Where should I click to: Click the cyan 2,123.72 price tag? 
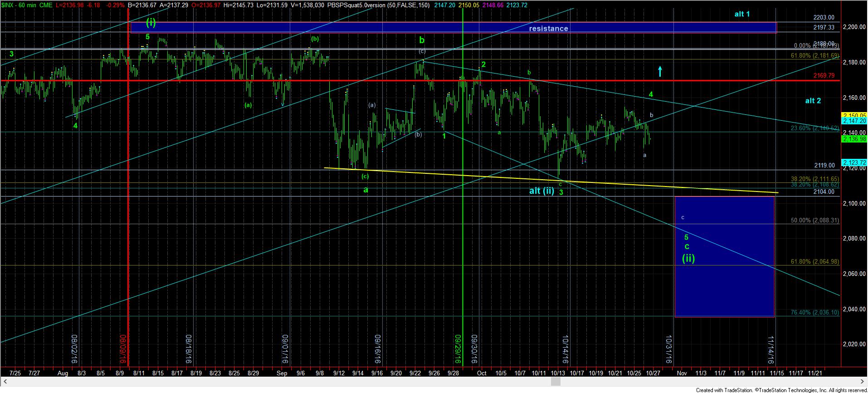point(854,162)
